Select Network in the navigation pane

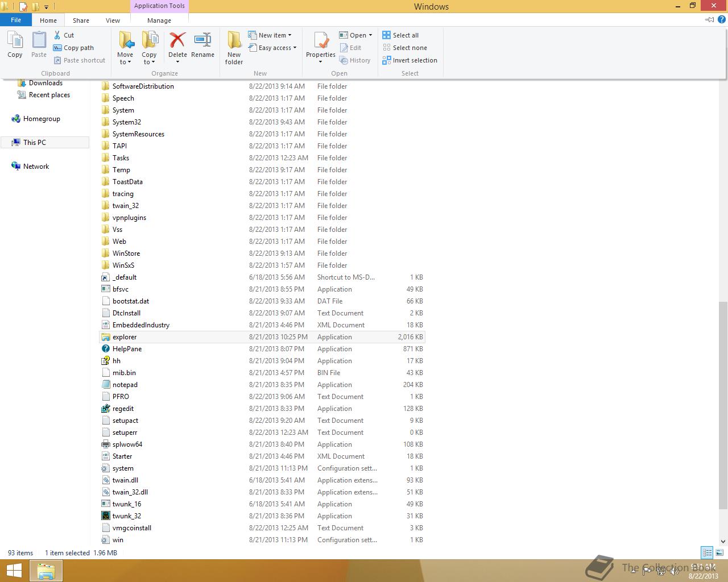click(36, 167)
